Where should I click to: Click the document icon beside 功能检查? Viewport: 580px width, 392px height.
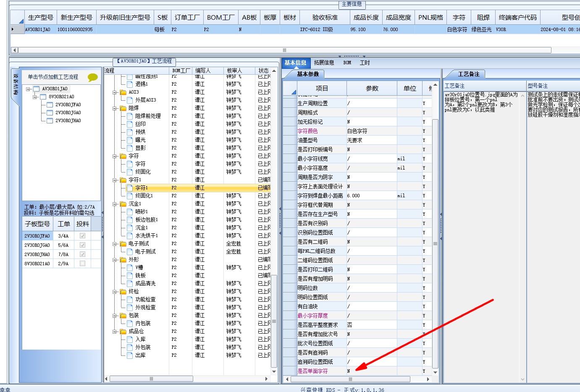[x=130, y=300]
